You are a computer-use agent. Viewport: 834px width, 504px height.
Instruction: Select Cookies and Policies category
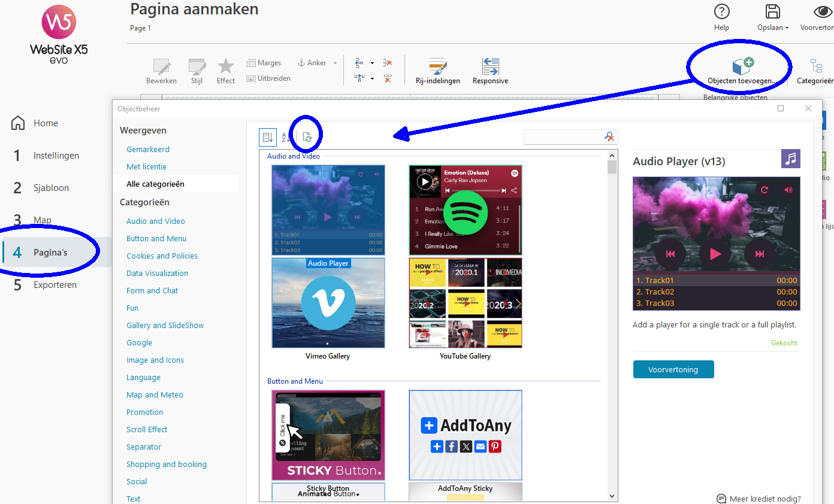[x=162, y=256]
